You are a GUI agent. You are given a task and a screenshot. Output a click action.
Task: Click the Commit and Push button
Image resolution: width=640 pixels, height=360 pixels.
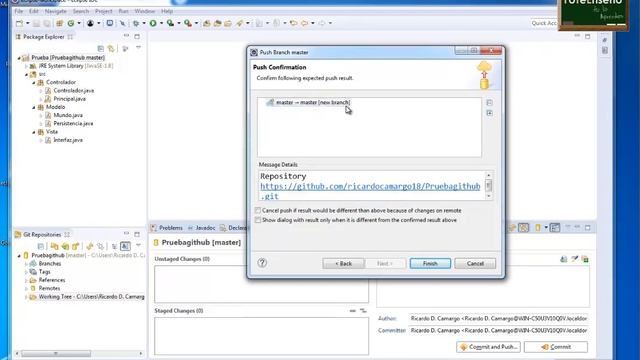click(489, 347)
